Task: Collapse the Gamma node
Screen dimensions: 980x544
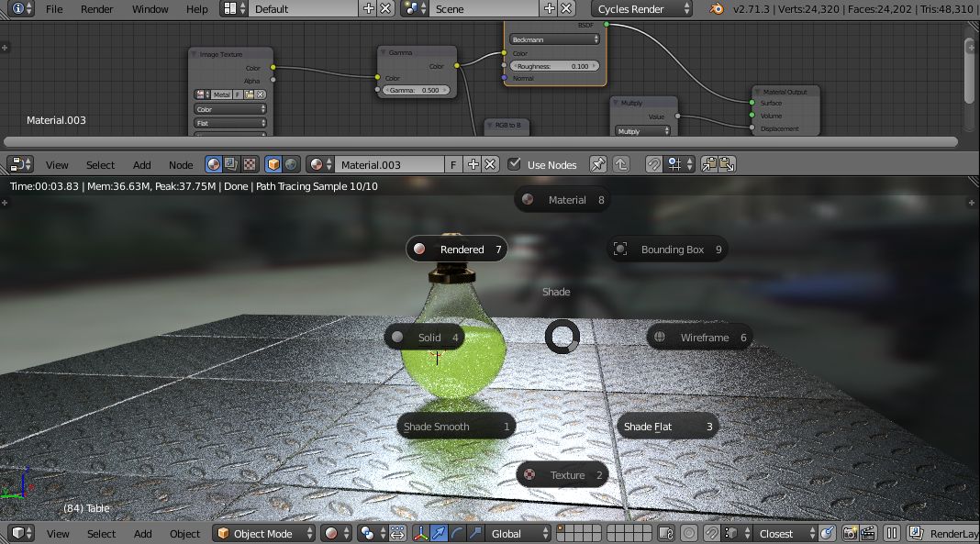Action: coord(384,52)
